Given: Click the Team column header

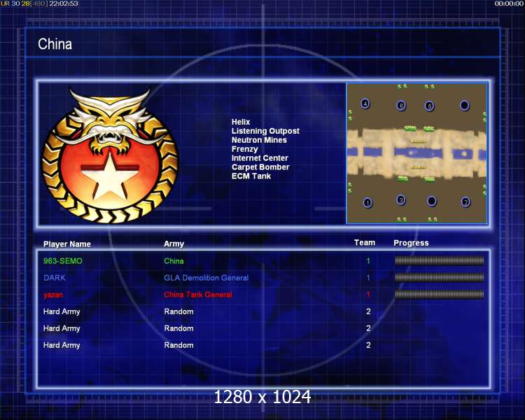Looking at the screenshot, I should click(x=365, y=242).
